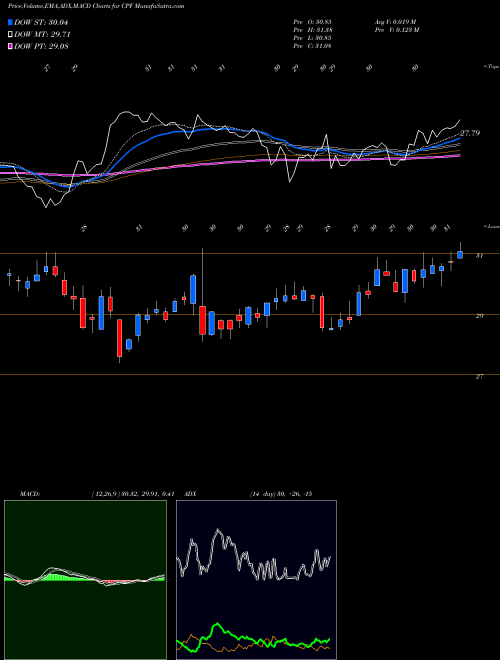Click the '<Tops' row label
This screenshot has width=500, height=660.
click(x=491, y=67)
